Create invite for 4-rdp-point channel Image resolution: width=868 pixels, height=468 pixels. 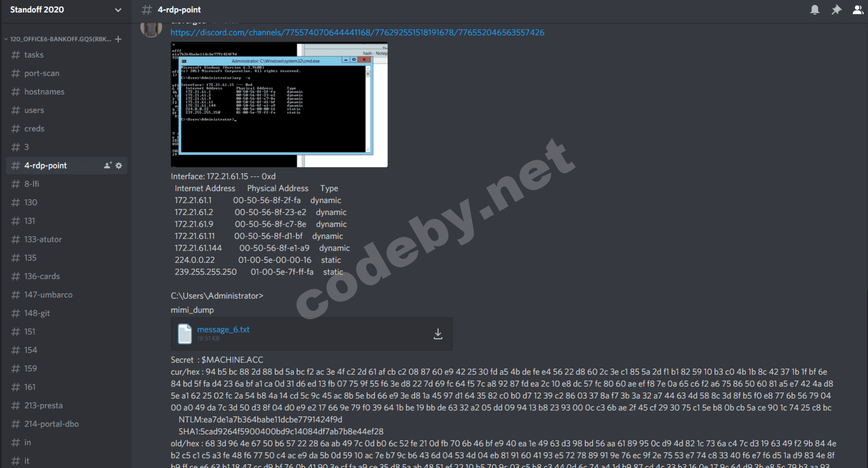tap(108, 166)
